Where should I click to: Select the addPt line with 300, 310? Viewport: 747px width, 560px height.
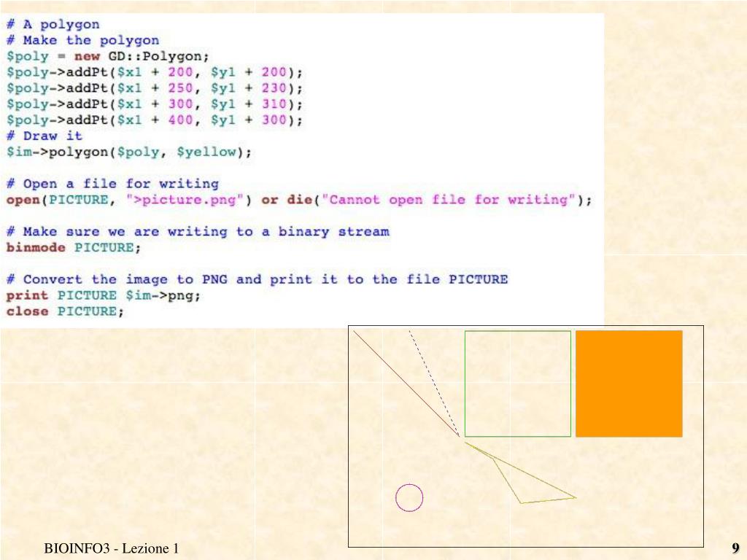click(155, 104)
